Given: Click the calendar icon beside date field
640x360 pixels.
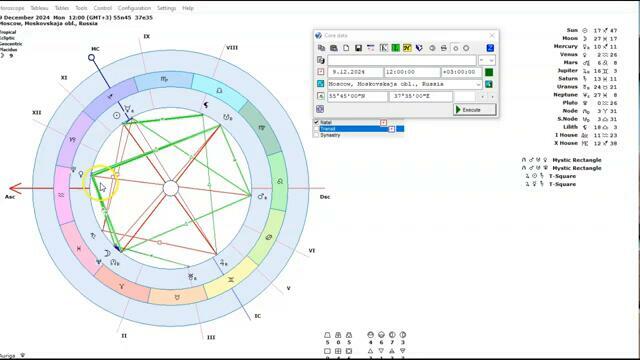Looking at the screenshot, I should tap(321, 72).
